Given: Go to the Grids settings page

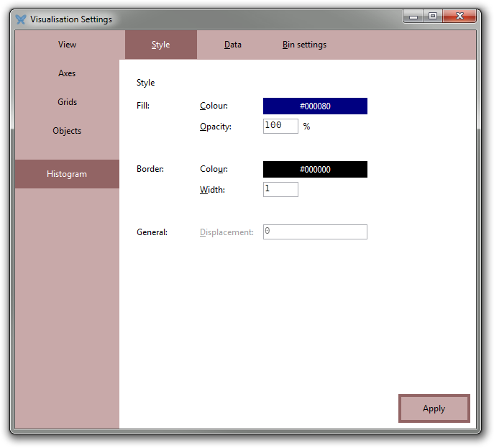Looking at the screenshot, I should click(67, 102).
